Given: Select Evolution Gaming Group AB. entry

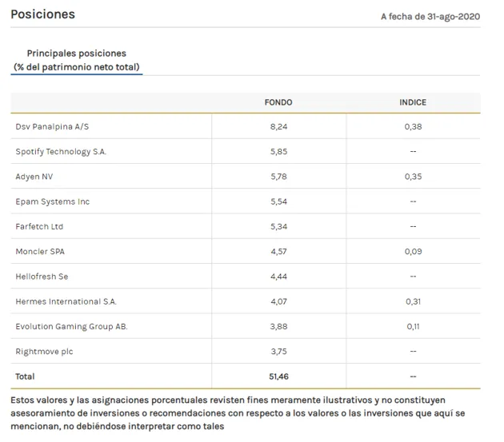Looking at the screenshot, I should tap(71, 326).
